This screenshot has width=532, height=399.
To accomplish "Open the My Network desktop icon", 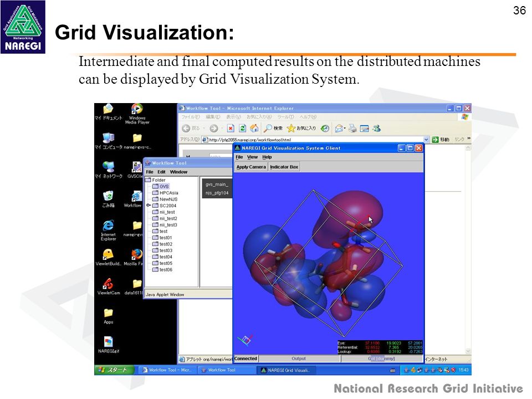I will 108,170.
